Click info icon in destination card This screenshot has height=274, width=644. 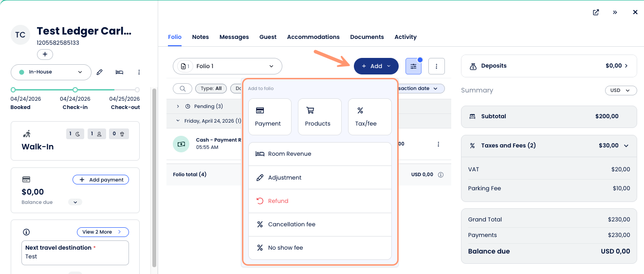point(27,232)
